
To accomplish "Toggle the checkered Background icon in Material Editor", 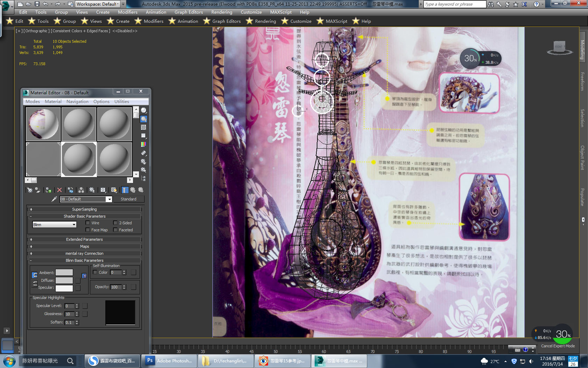I will (143, 127).
